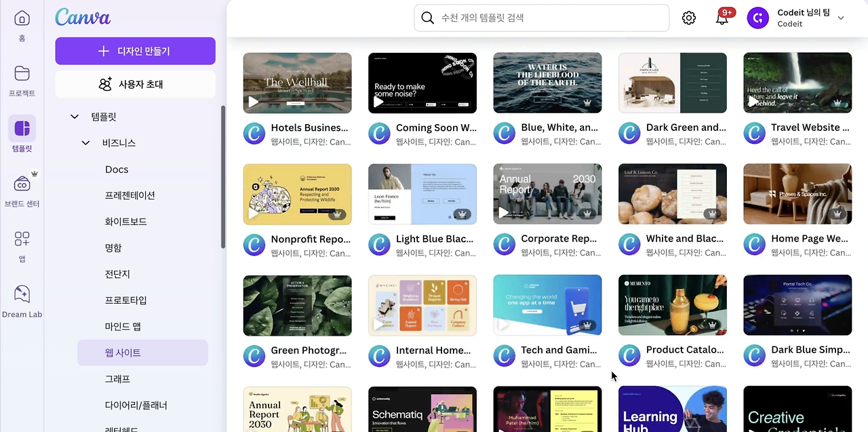Screen dimensions: 868x432
Task: Open the Nonprofit Report template title
Action: [x=311, y=239]
